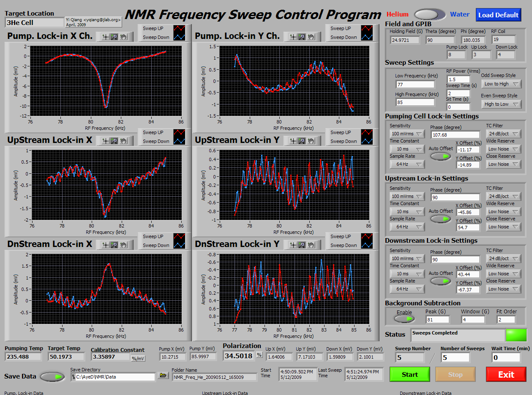The image size is (532, 395).
Task: Click the green Start button
Action: (x=409, y=374)
